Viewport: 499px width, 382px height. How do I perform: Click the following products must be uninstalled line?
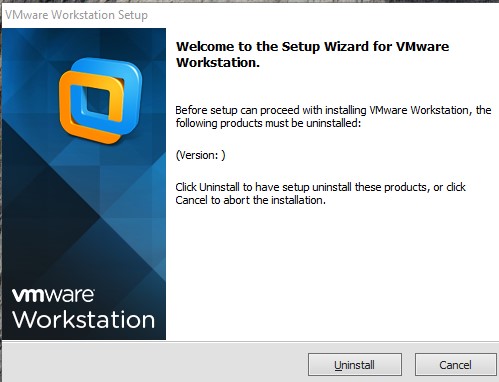pos(268,123)
